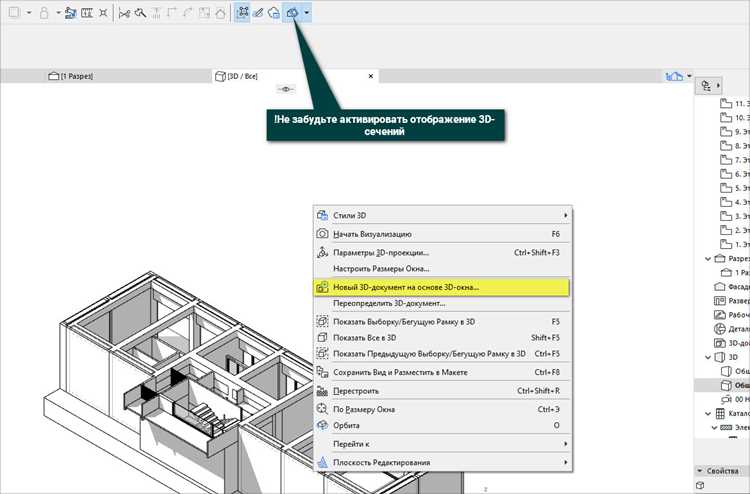Viewport: 750px width, 494px height.
Task: Click the greyed person icon
Action: pos(44,13)
